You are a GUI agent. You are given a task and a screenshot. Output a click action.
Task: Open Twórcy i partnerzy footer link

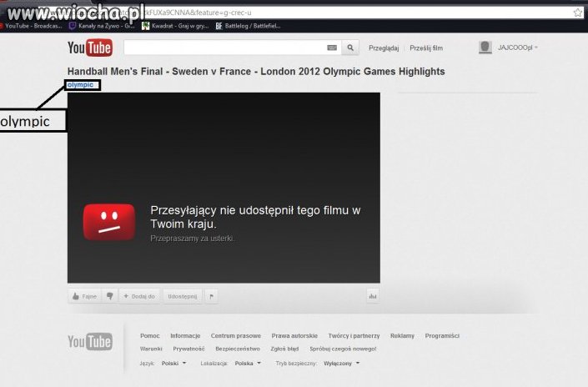click(x=354, y=335)
